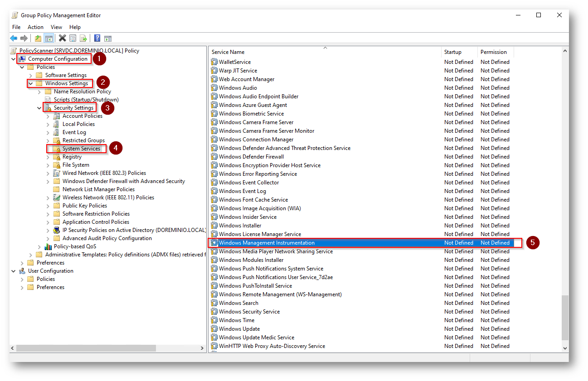Click the horizontal scrollbar thumb in the console tree
Screen dimensions: 588x381
click(x=87, y=348)
